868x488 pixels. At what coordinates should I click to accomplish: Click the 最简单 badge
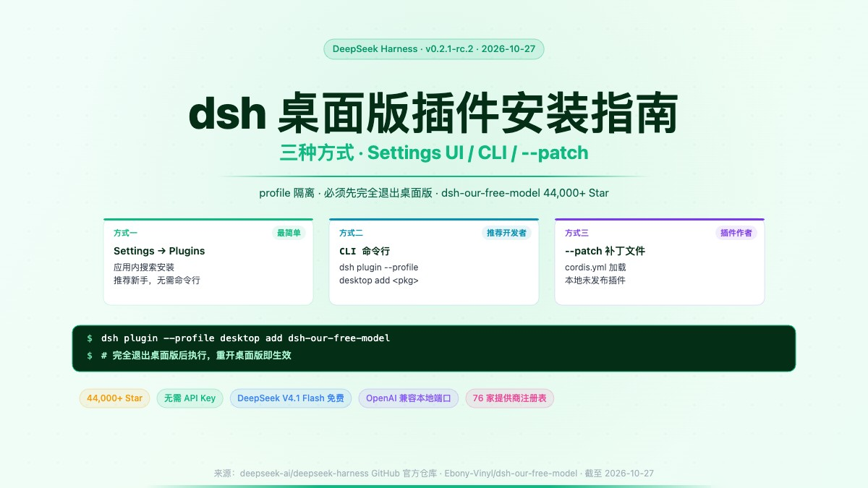pos(289,233)
